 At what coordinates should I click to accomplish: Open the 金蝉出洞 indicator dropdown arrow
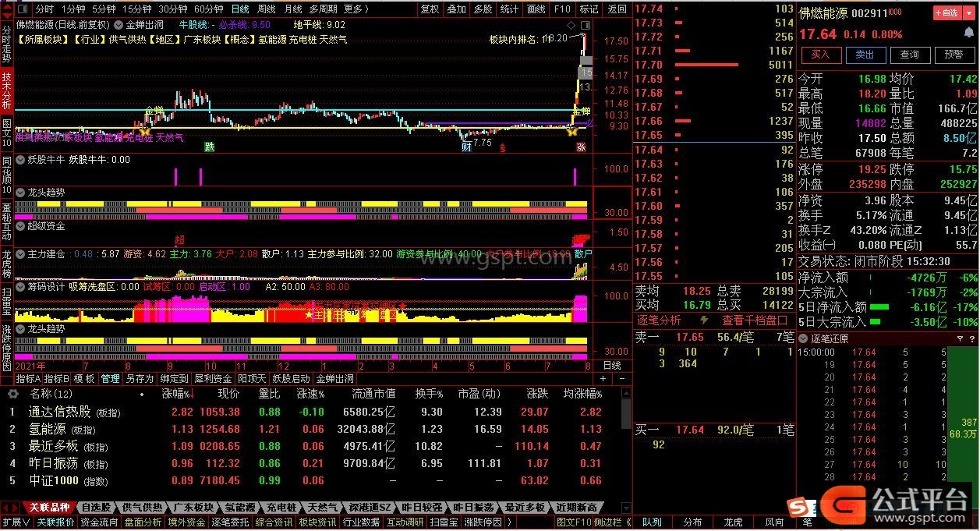coord(119,25)
